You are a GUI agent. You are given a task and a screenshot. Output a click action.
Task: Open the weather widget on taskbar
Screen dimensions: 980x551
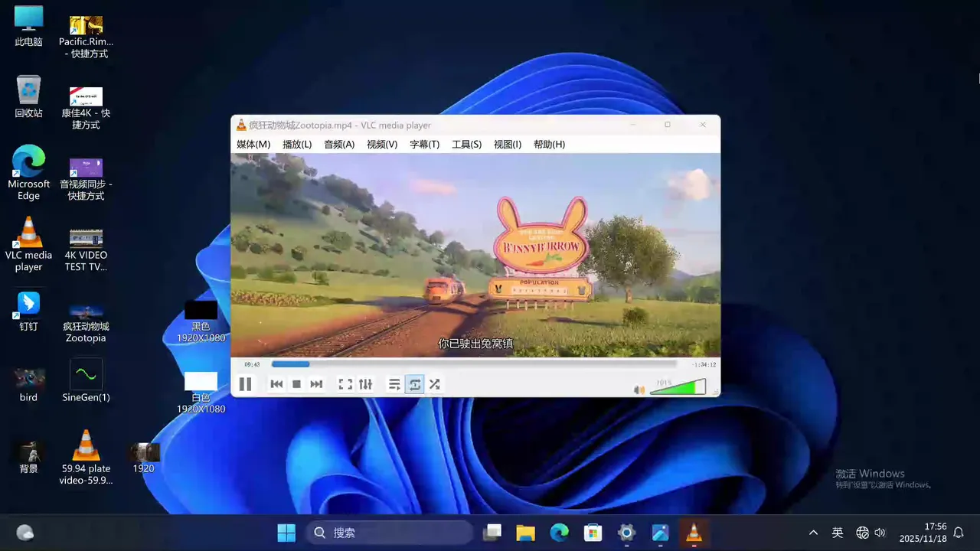(x=25, y=533)
